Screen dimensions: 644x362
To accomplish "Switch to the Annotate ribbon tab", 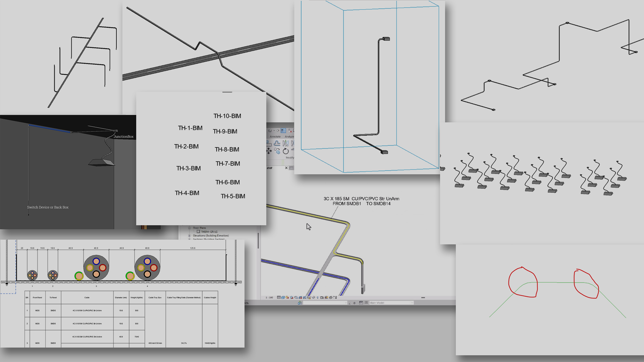I will point(275,136).
